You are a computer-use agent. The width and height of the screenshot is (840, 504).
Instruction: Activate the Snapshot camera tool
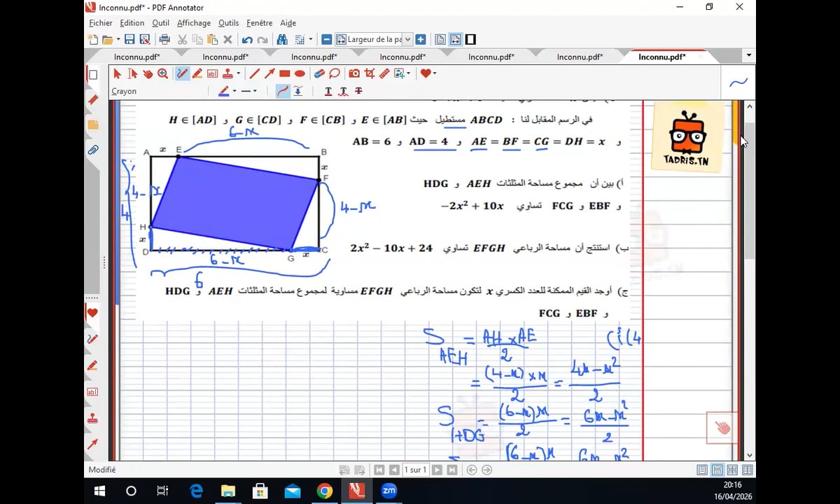click(x=354, y=73)
